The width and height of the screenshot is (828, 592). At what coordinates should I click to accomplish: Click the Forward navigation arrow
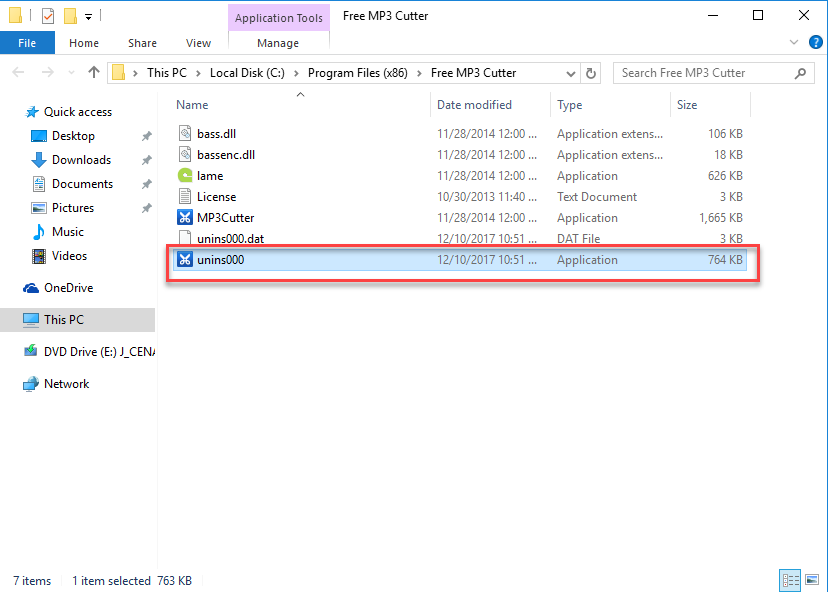pos(48,72)
